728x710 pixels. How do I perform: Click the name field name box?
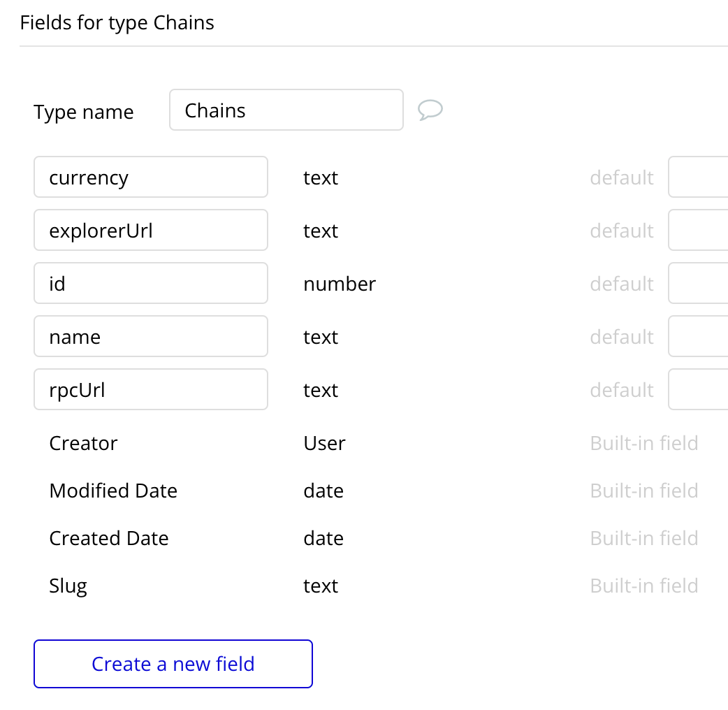coord(151,336)
